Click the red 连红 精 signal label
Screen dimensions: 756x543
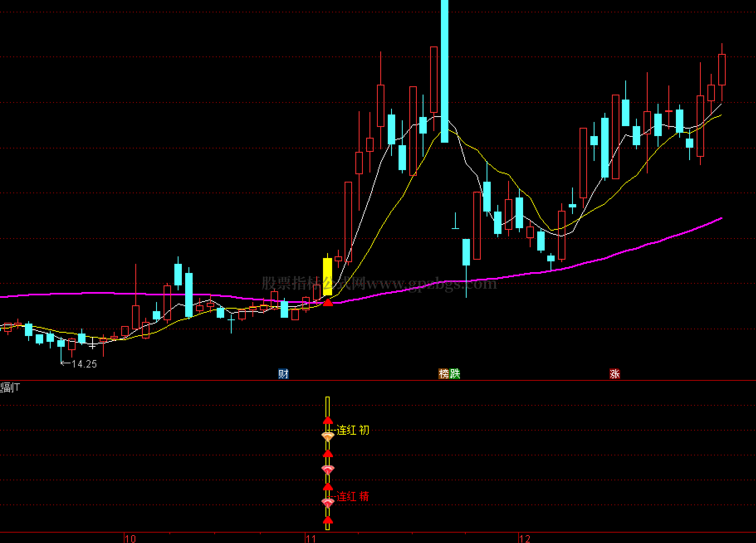pos(352,496)
